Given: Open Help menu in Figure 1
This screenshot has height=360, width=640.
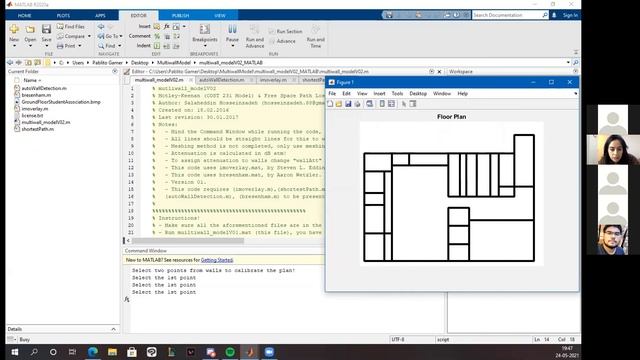Looking at the screenshot, I should tap(462, 93).
